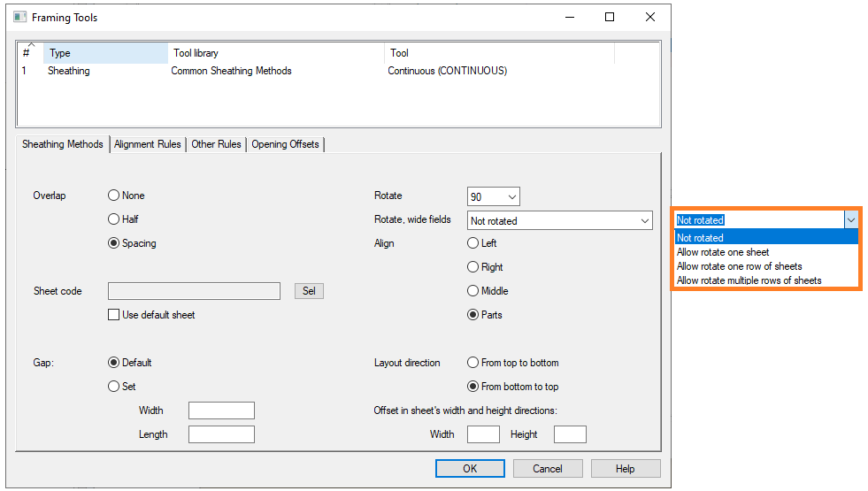This screenshot has height=491, width=868.
Task: Click the Sheet code input field
Action: (194, 291)
